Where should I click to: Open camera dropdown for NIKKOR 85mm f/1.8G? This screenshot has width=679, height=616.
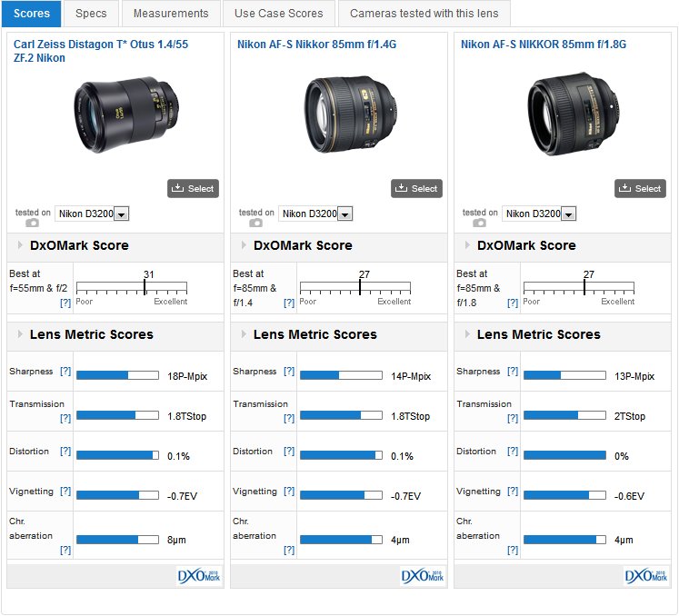coord(539,214)
